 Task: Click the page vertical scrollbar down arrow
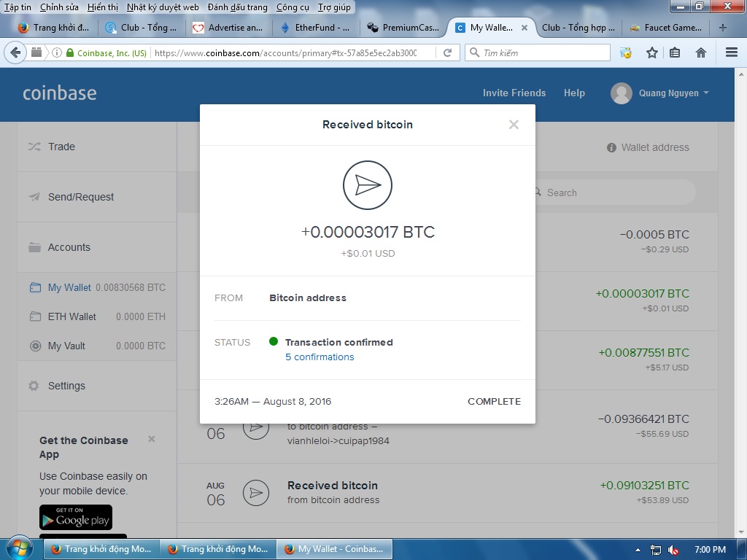pyautogui.click(x=741, y=532)
